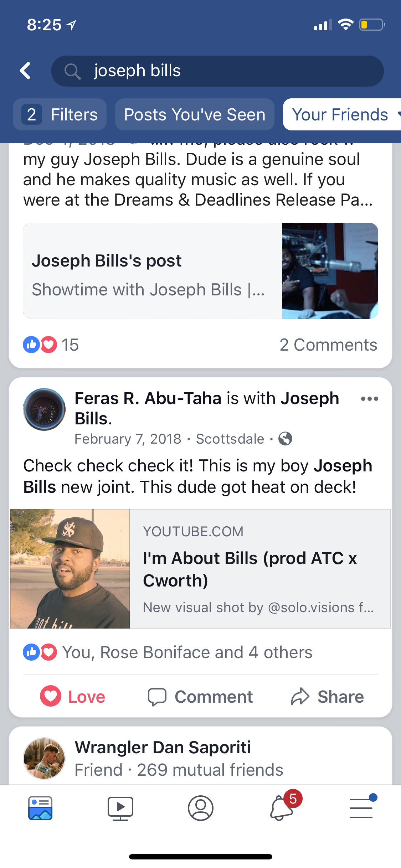Share Feras R. Abu-Taha's post
This screenshot has height=868, width=401.
(x=327, y=697)
